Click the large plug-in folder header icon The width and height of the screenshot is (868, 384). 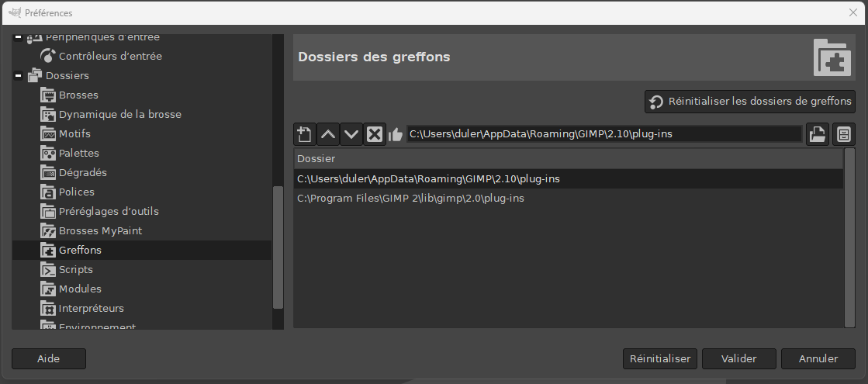tap(832, 57)
